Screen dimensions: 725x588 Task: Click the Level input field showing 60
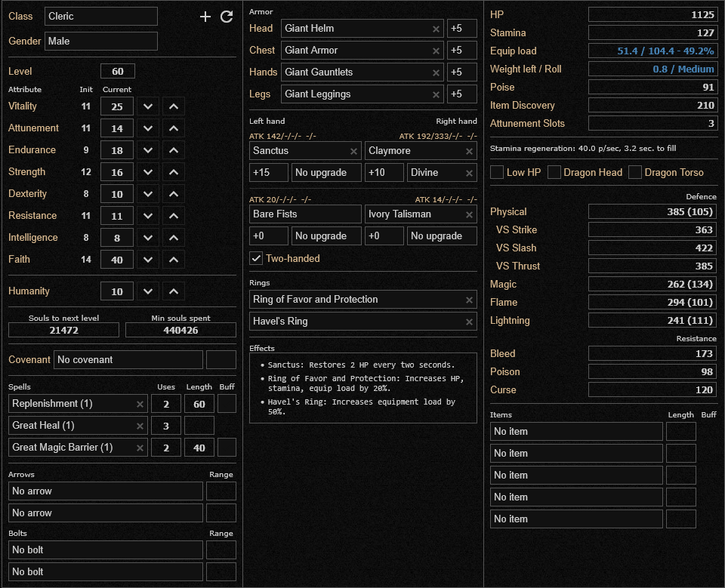click(118, 71)
